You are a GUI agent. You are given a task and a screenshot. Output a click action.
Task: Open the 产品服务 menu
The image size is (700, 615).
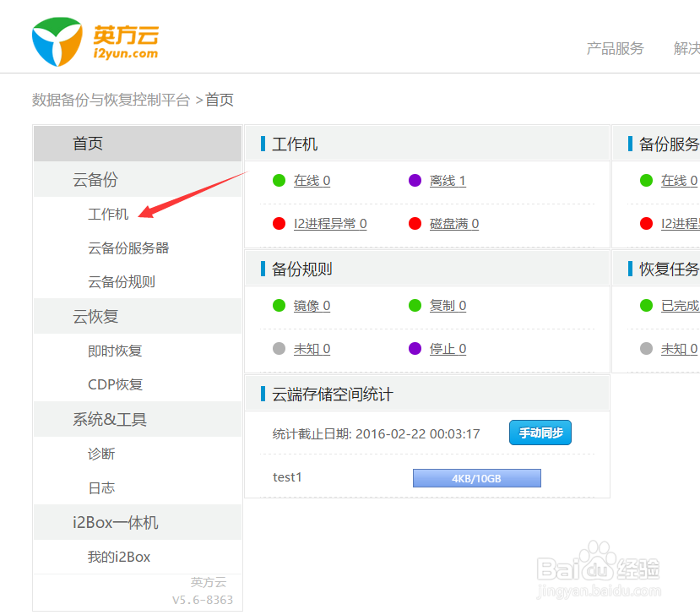point(614,49)
